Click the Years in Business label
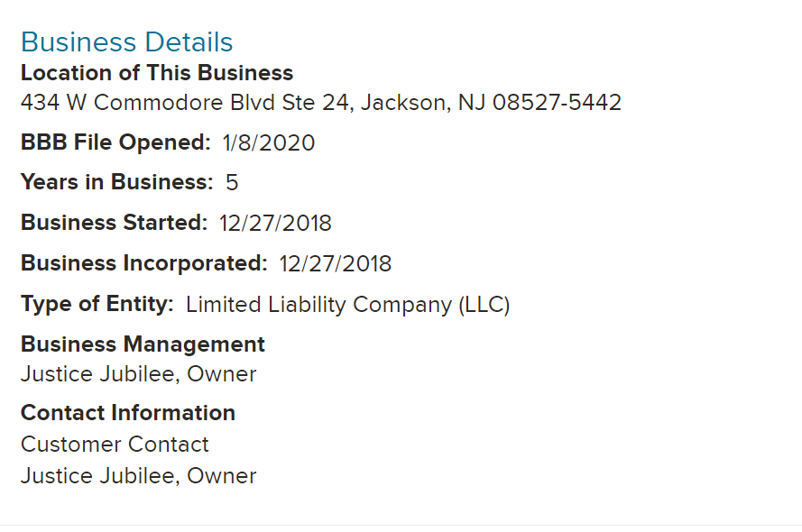Screen dimensions: 802x532 pyautogui.click(x=117, y=182)
